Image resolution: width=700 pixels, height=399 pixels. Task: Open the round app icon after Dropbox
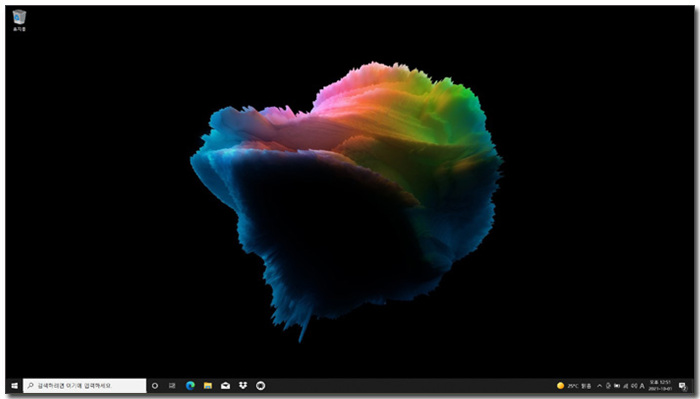[x=261, y=386]
